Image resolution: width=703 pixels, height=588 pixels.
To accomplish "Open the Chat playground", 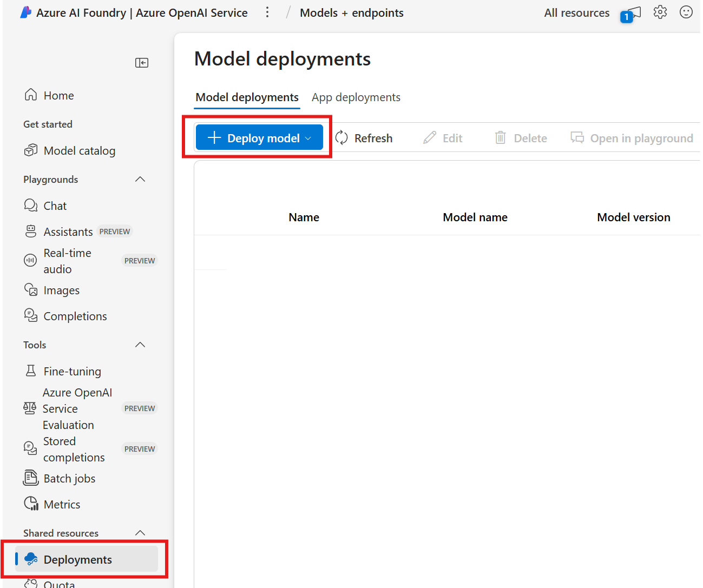I will click(55, 206).
